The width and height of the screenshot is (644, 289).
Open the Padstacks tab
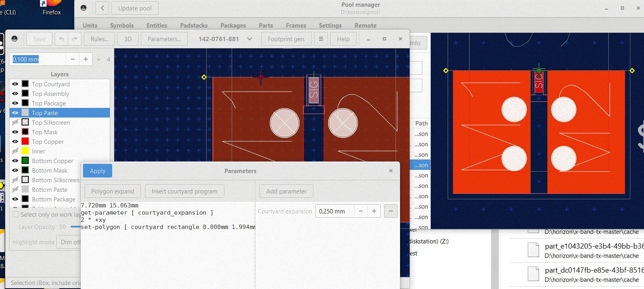click(194, 25)
